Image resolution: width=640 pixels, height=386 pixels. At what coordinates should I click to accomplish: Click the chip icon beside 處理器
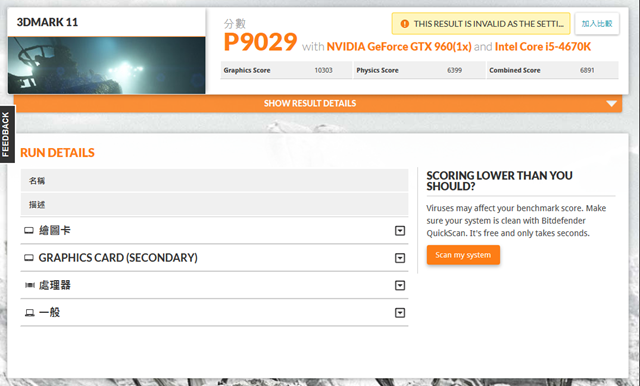click(29, 285)
